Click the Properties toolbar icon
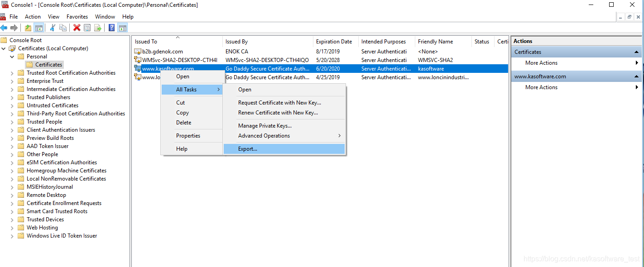Image resolution: width=644 pixels, height=267 pixels. coord(87,28)
